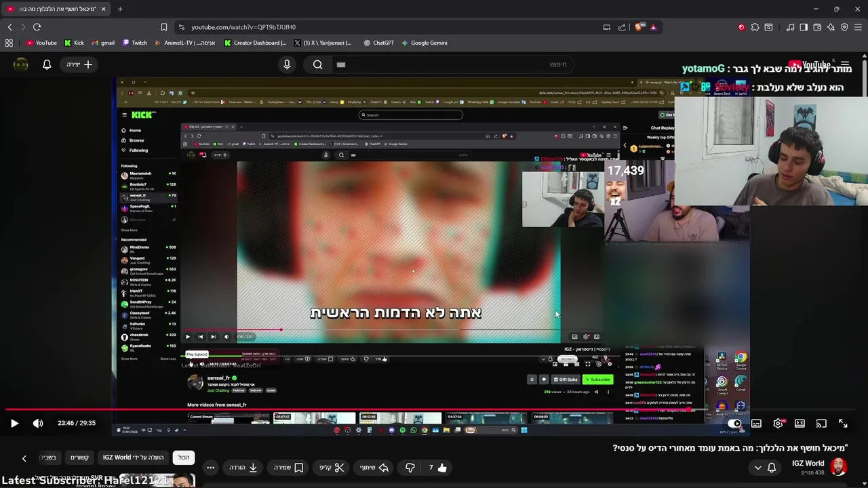Click the שיתוף share button
Screen dimensions: 868x488
pos(374,468)
